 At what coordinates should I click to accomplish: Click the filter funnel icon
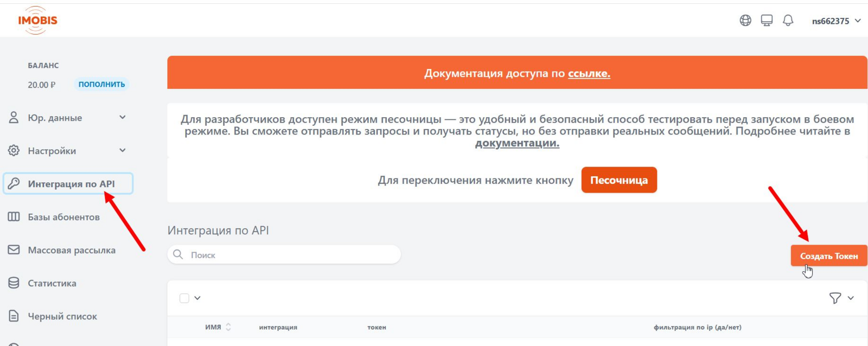[x=835, y=298]
